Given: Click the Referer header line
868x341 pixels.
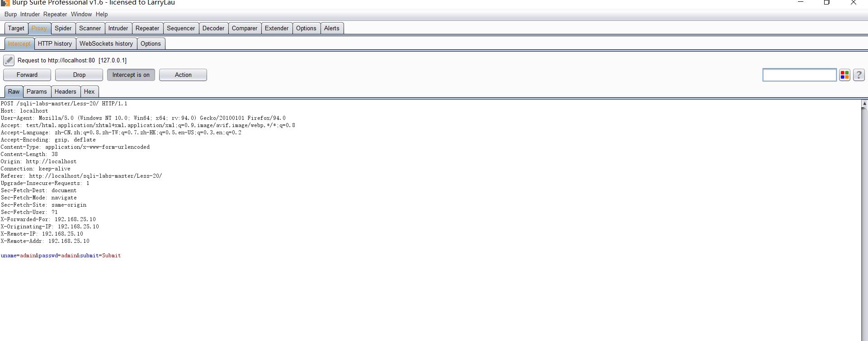Looking at the screenshot, I should [x=81, y=176].
